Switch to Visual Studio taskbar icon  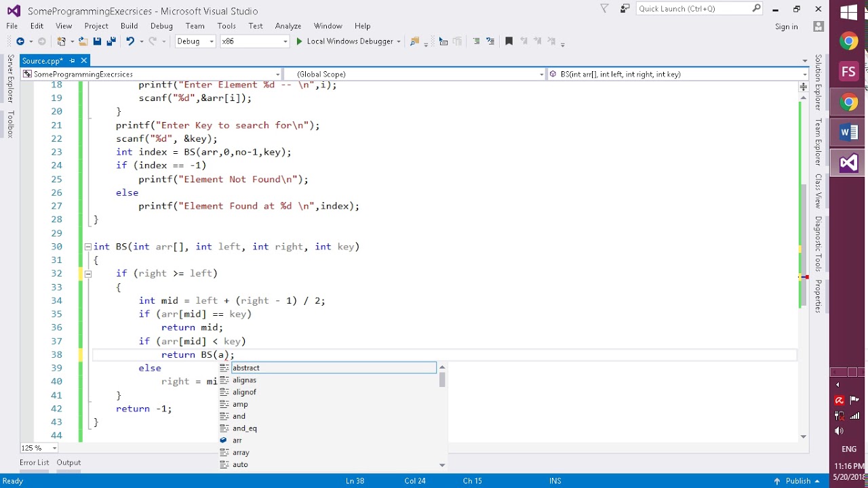click(x=849, y=163)
